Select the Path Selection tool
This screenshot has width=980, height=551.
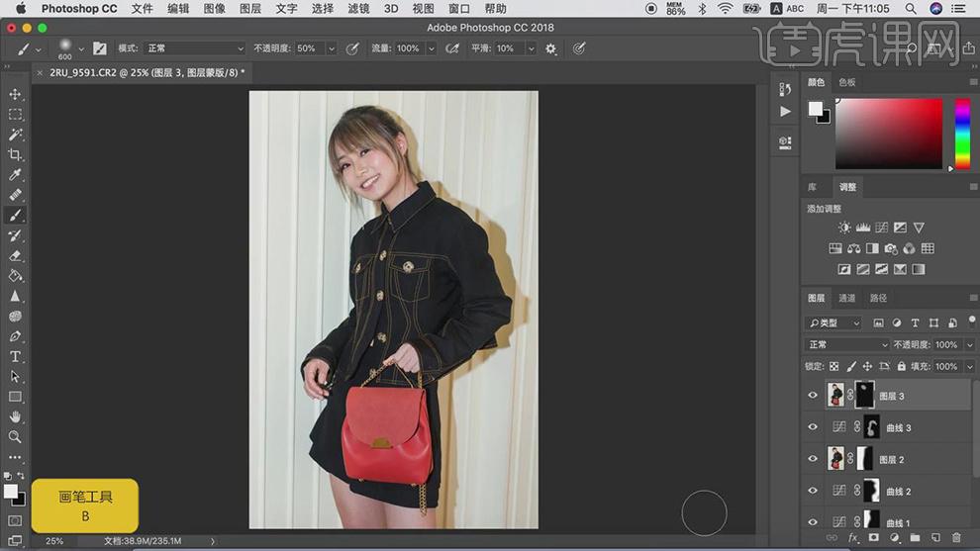click(x=15, y=377)
